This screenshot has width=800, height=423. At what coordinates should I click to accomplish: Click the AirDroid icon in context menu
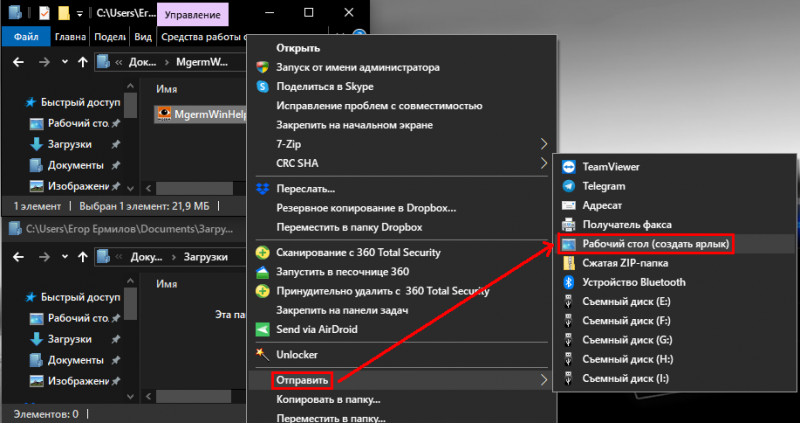[262, 329]
